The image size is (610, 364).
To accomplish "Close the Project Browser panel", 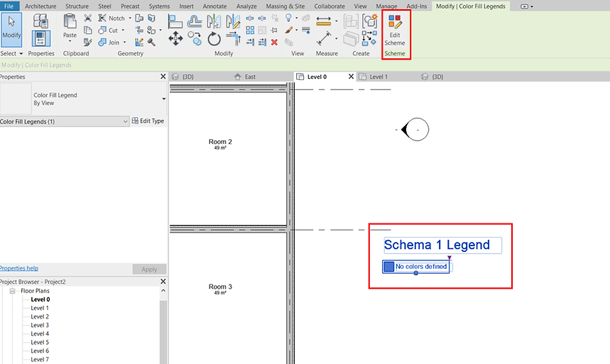I will 163,281.
